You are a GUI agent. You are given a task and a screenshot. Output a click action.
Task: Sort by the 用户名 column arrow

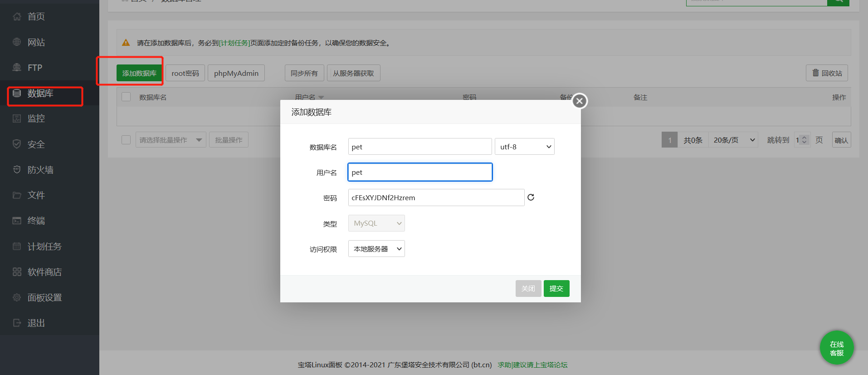(x=322, y=97)
